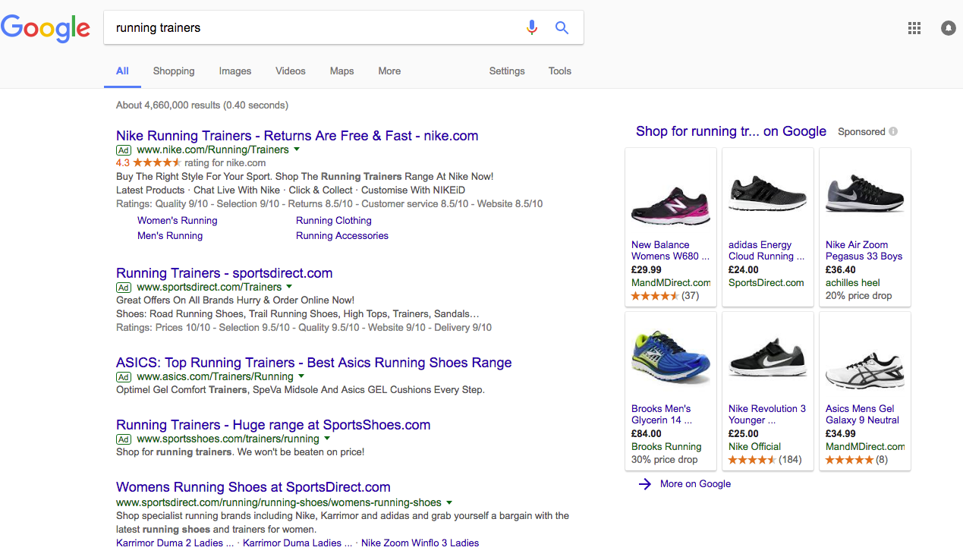The image size is (963, 560).
Task: Open the Nike Air Zoom Pegasus 33 Boys title
Action: (x=864, y=250)
